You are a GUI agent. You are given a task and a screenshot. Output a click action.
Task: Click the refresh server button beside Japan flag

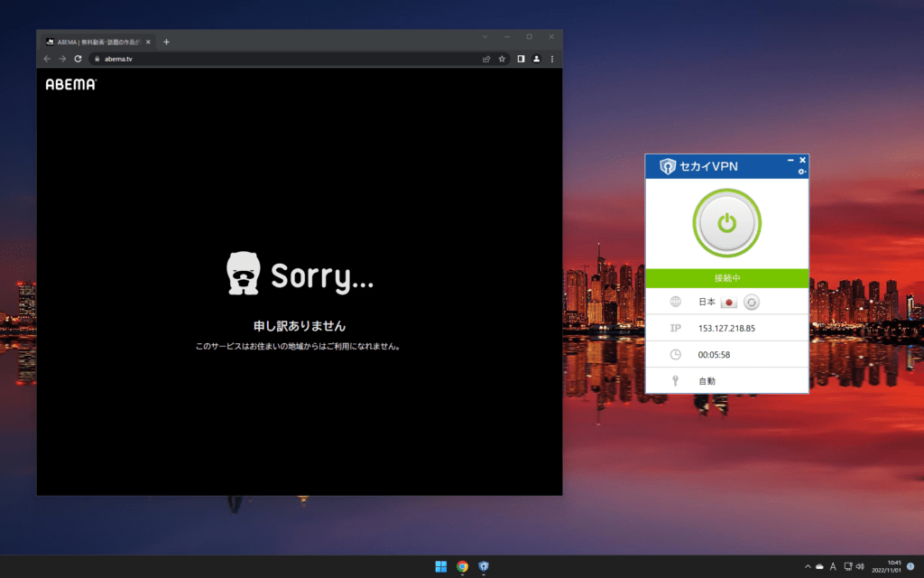pyautogui.click(x=752, y=302)
